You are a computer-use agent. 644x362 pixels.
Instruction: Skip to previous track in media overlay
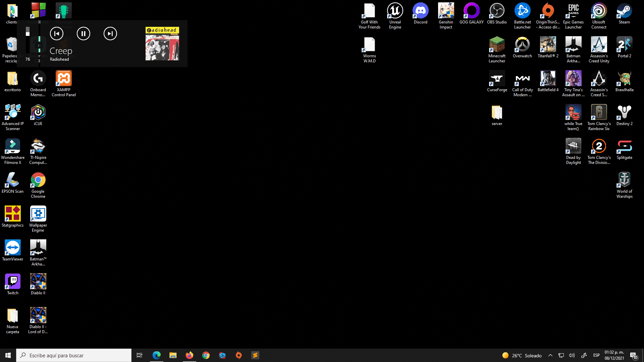pos(57,34)
